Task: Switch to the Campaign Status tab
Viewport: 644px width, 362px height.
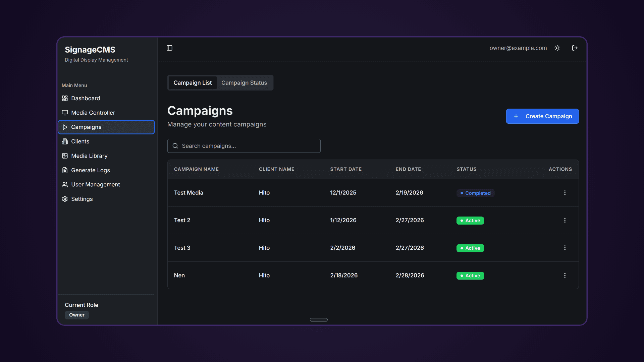Action: (244, 82)
